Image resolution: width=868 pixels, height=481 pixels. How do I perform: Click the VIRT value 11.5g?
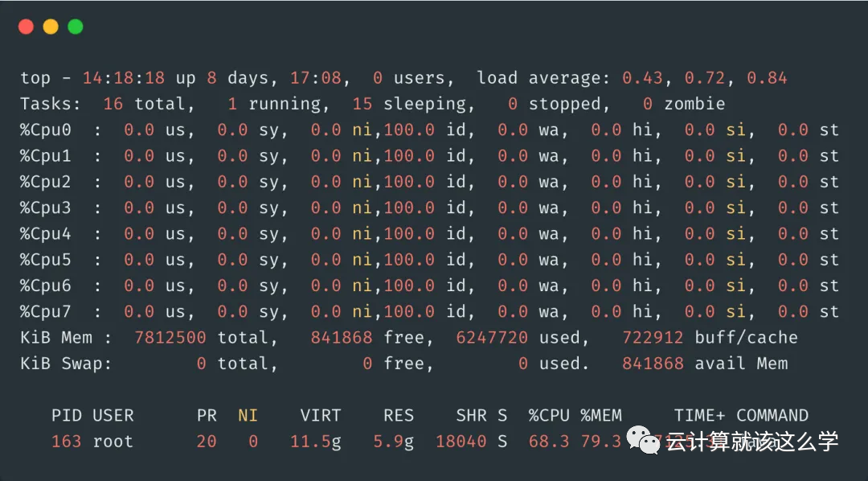[316, 442]
